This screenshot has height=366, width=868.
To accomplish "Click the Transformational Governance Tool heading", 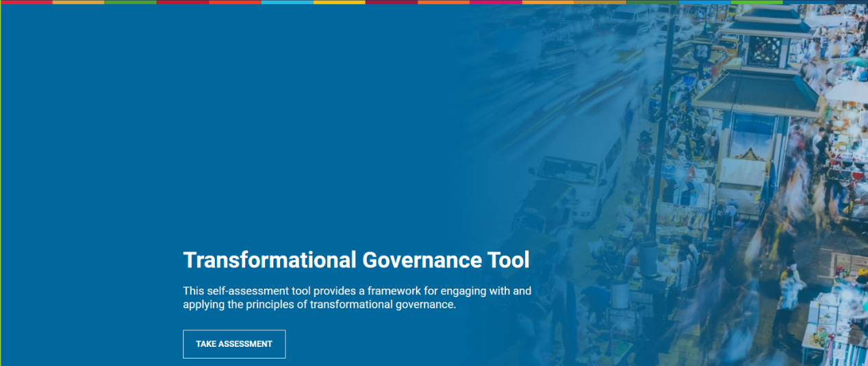I will pyautogui.click(x=356, y=260).
